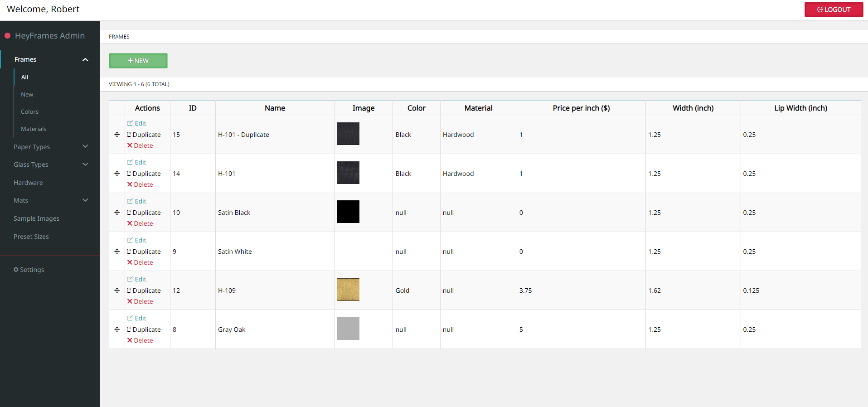Open the Materials submenu item
The width and height of the screenshot is (868, 407).
(x=34, y=129)
